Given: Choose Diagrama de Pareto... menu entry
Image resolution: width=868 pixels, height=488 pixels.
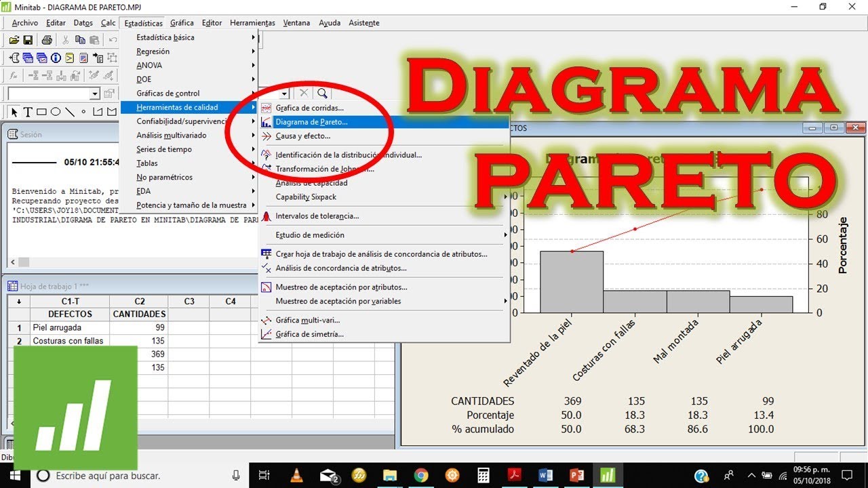Looking at the screenshot, I should (384, 122).
